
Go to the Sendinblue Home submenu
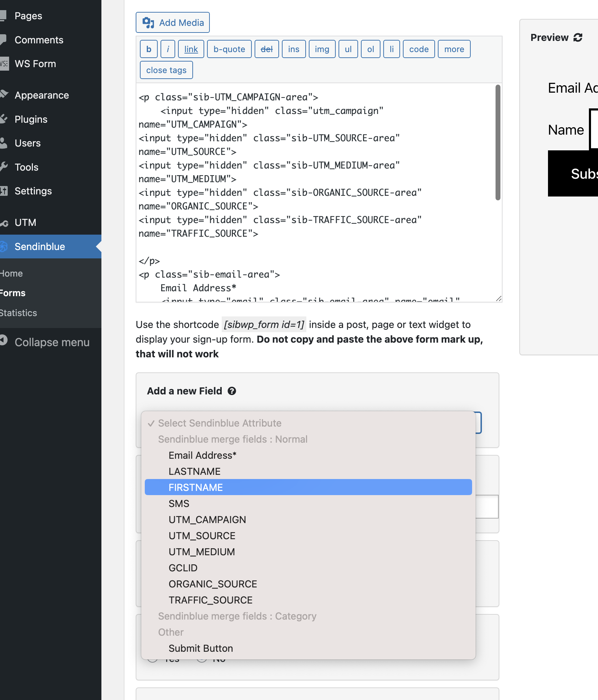click(12, 273)
